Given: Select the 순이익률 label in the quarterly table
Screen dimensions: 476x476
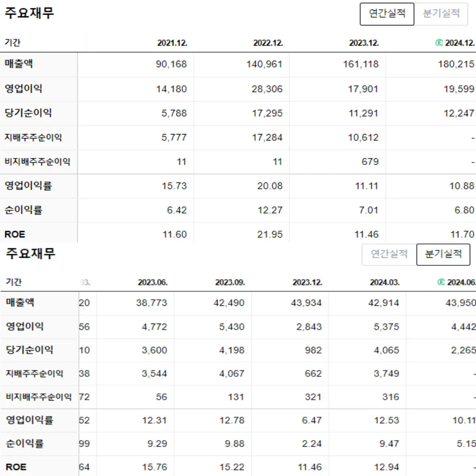Looking at the screenshot, I should pyautogui.click(x=25, y=443).
